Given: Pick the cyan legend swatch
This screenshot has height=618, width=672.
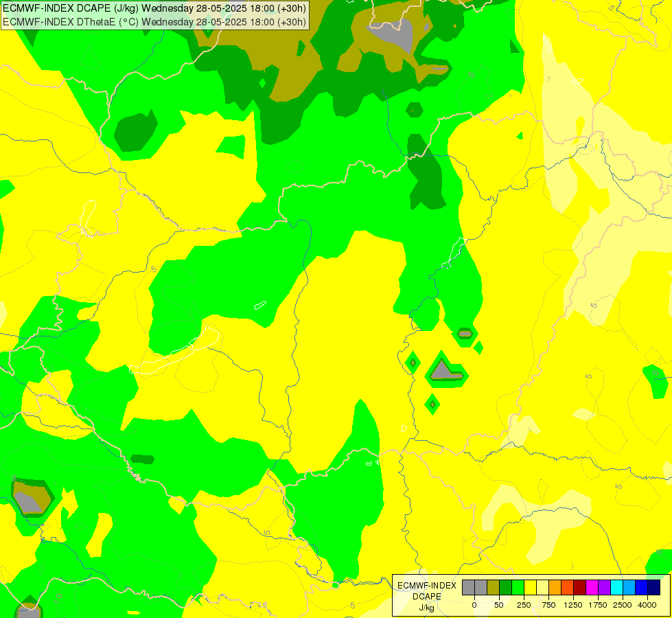Looking at the screenshot, I should click(x=616, y=588).
